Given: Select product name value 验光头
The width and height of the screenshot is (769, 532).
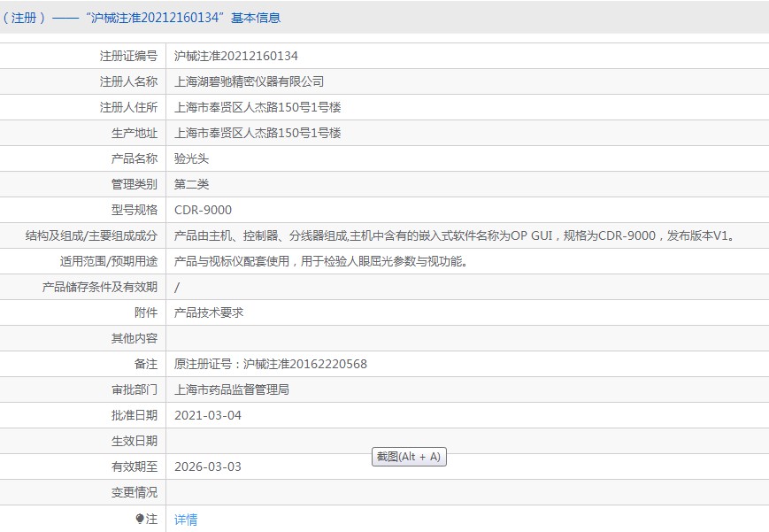Looking at the screenshot, I should click(x=192, y=158).
